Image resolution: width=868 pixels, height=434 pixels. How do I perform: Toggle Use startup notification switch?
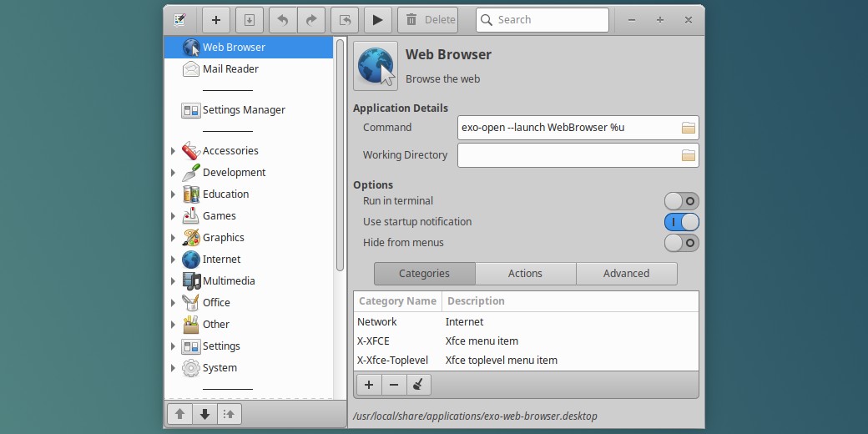pyautogui.click(x=681, y=222)
